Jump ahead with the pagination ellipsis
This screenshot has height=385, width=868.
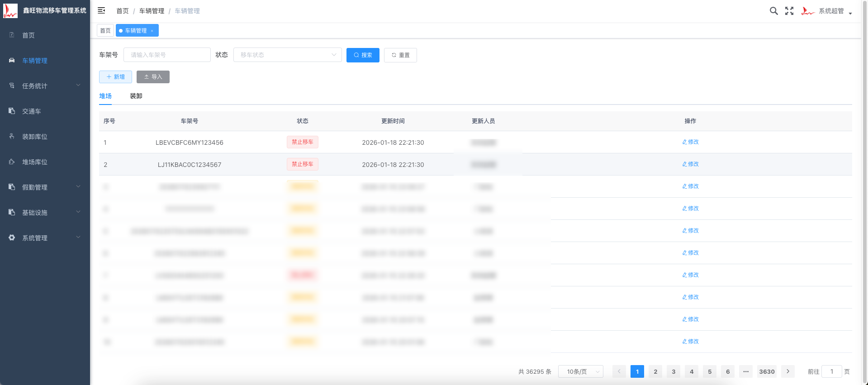pyautogui.click(x=746, y=371)
